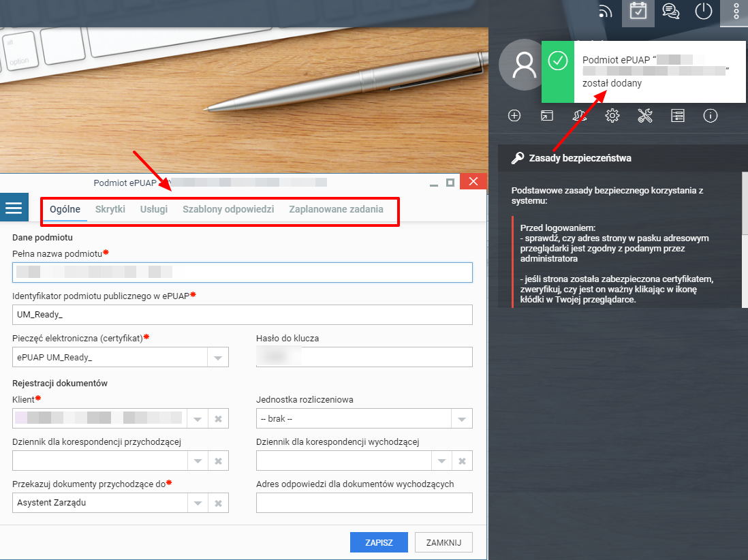
Task: Open the window panel icon in sidebar
Action: pyautogui.click(x=546, y=115)
